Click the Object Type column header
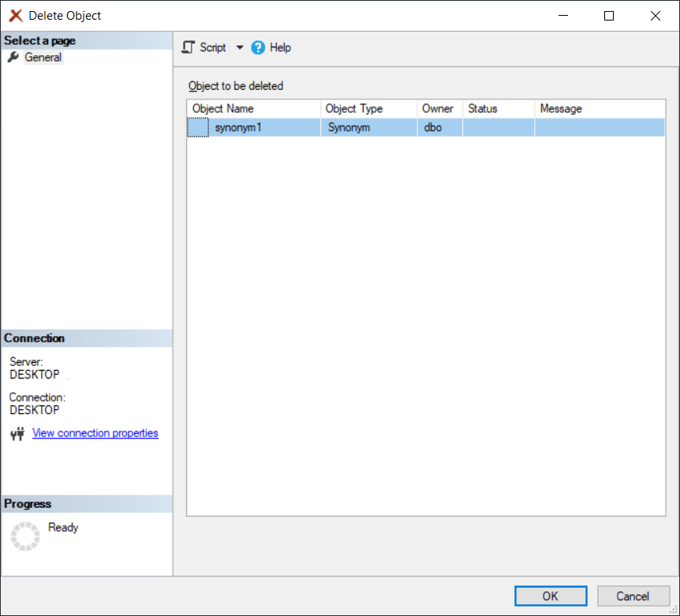 369,108
